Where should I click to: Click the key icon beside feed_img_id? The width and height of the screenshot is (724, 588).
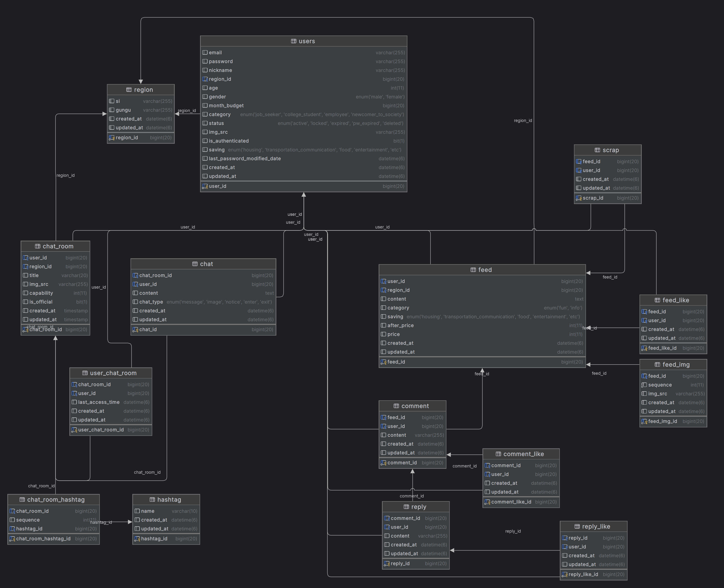[x=644, y=421]
